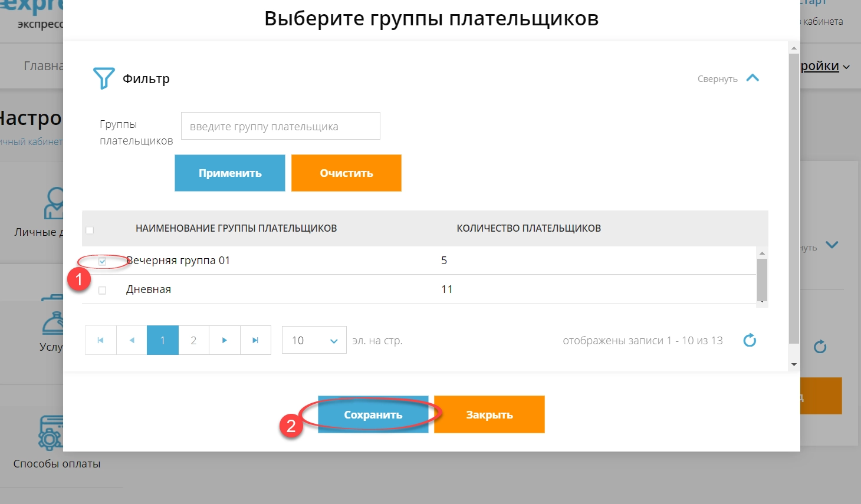Select the Дневная row text
Screen dimensions: 861x504
[x=149, y=289]
